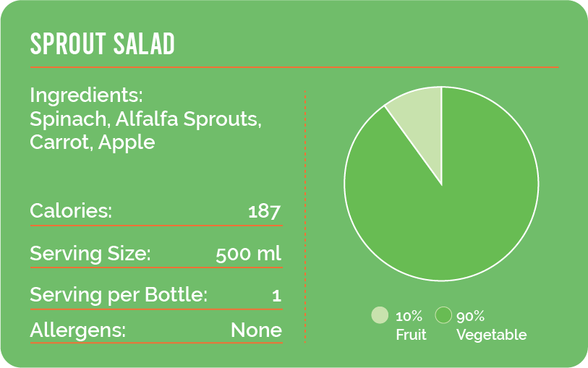
Task: Select the Calories label
Action: click(x=71, y=211)
